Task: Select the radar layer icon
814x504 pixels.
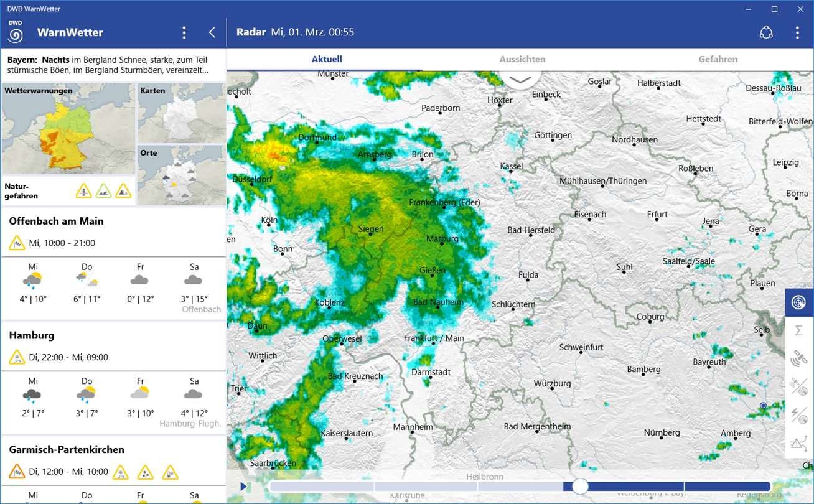Action: coord(799,302)
